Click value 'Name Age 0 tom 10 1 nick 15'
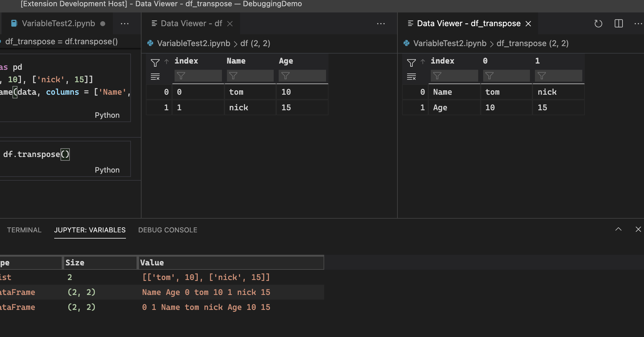Viewport: 644px width, 337px height. (x=206, y=292)
